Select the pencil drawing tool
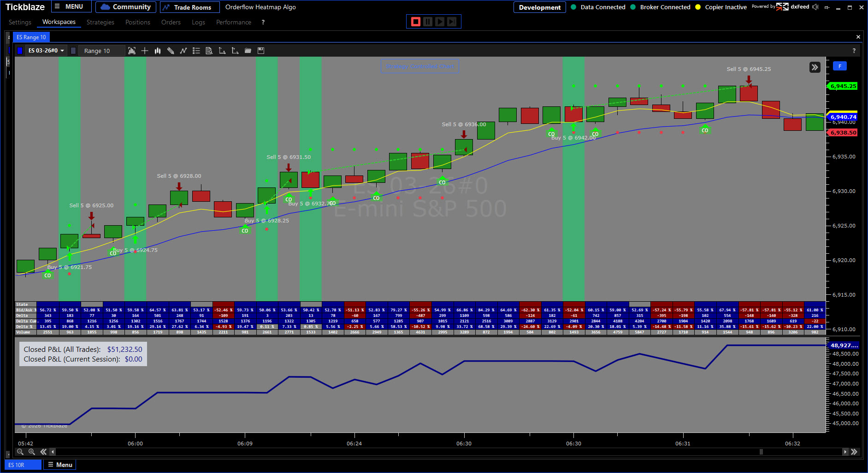The height and width of the screenshot is (473, 868). (171, 51)
